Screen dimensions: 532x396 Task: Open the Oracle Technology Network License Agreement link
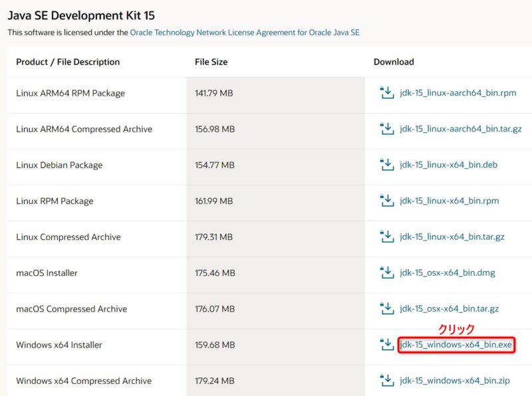pyautogui.click(x=245, y=32)
